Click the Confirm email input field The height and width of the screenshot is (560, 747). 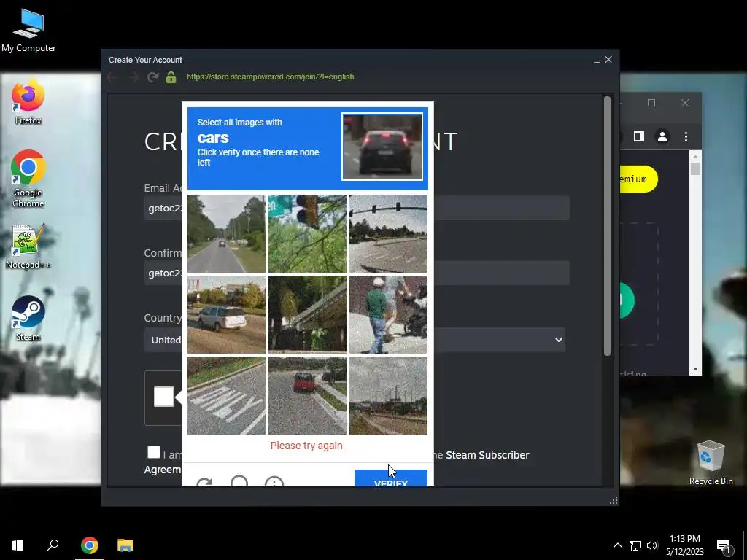pos(357,273)
